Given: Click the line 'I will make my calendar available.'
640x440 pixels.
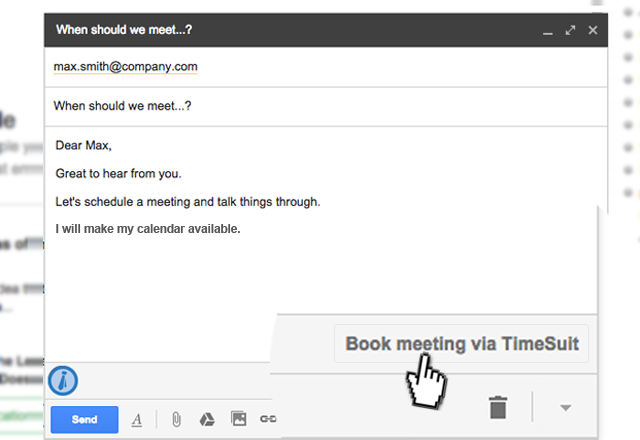Looking at the screenshot, I should [148, 229].
